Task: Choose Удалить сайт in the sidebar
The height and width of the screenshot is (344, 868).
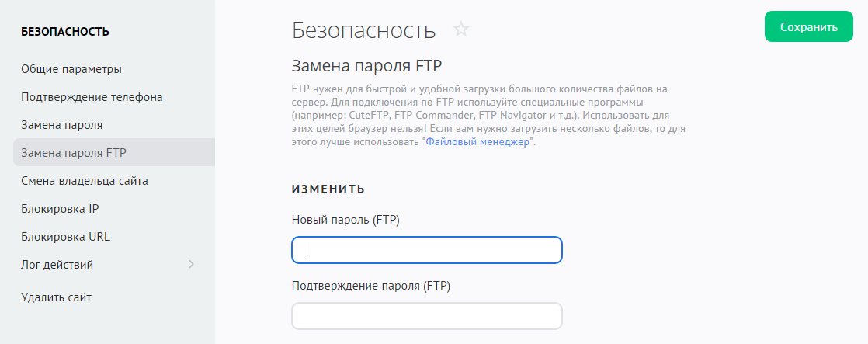Action: 57,297
